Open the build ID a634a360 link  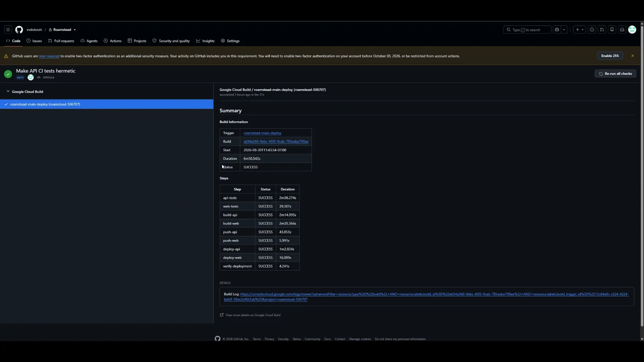276,142
